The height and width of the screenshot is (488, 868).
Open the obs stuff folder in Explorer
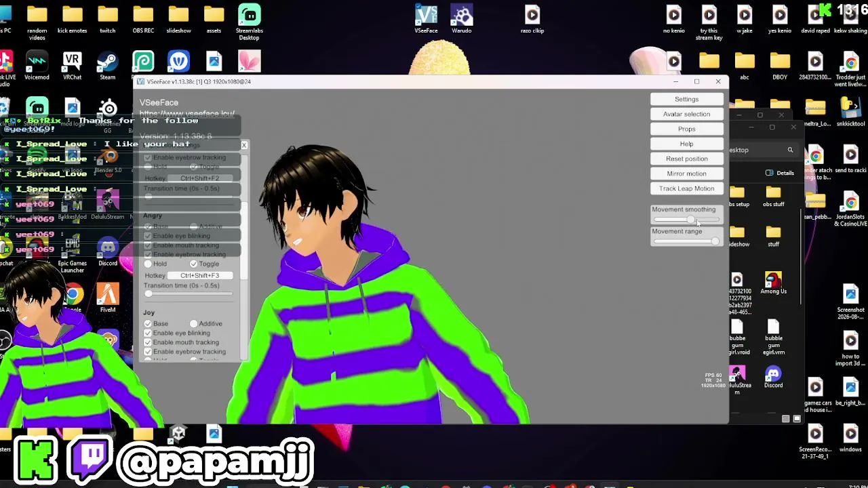(x=773, y=196)
